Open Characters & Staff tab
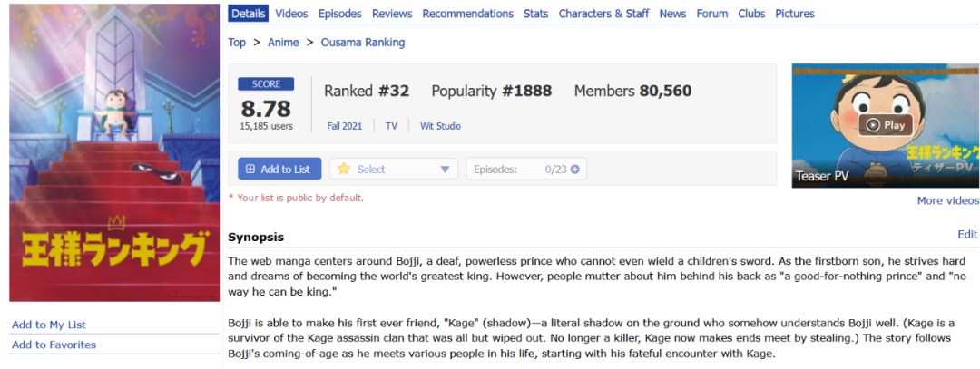Screen dimensions: 980x369 tap(603, 13)
